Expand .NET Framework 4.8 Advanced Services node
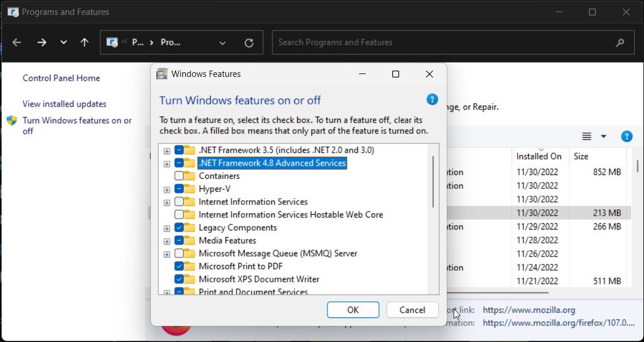Viewport: 644px width, 342px height. [167, 164]
